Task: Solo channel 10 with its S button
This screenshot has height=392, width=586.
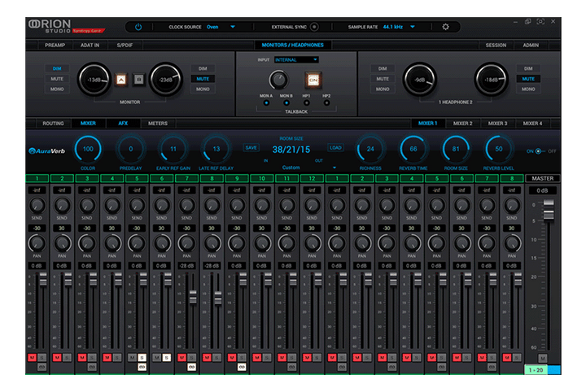Action: (267, 358)
